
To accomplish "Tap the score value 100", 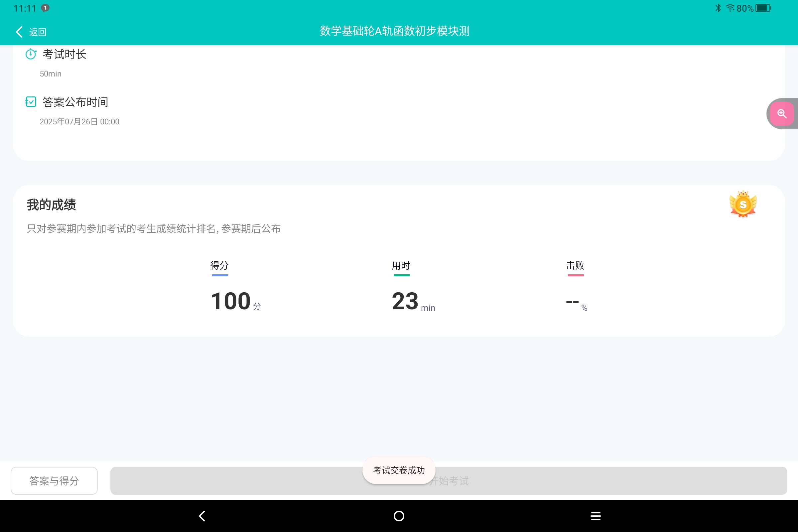I will tap(231, 301).
